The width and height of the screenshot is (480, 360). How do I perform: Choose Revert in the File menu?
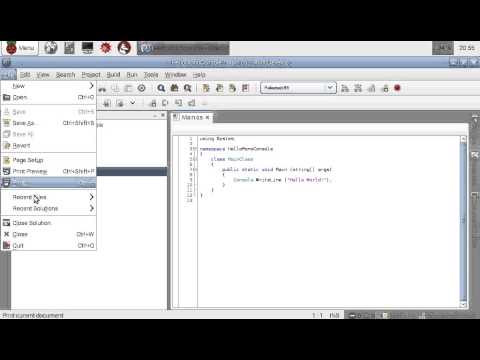[x=49, y=146]
